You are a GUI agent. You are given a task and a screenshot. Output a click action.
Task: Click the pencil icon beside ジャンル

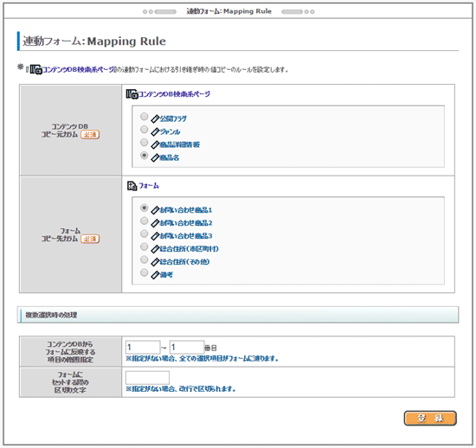point(155,132)
